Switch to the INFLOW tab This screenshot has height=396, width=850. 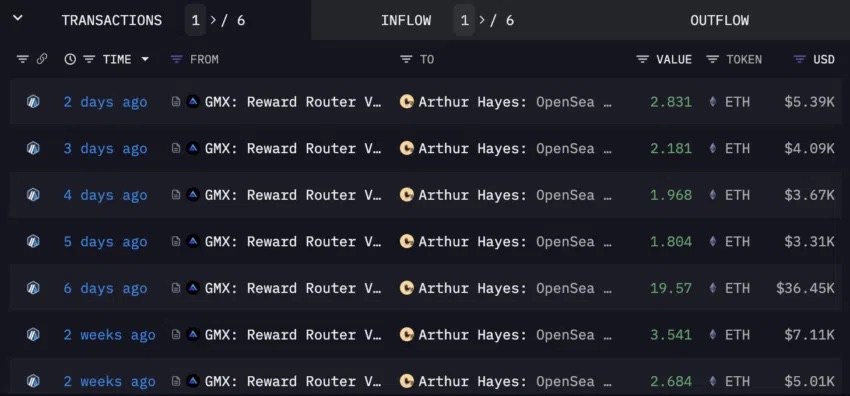pyautogui.click(x=406, y=21)
